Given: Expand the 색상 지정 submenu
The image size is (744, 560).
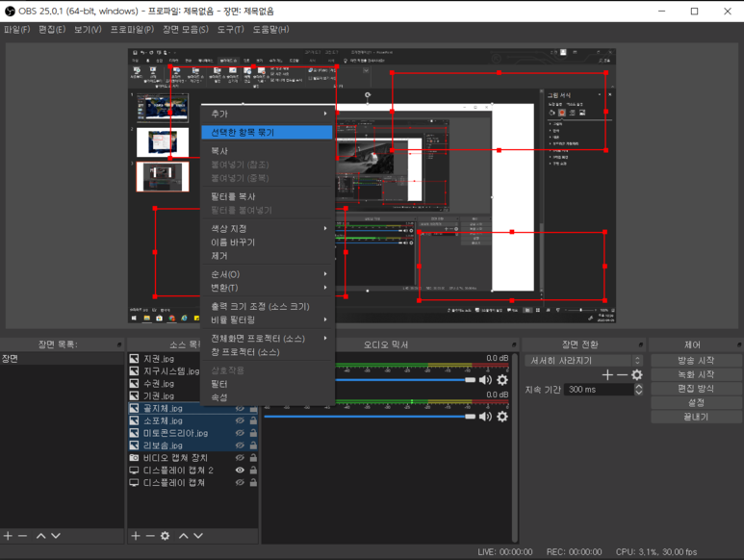Looking at the screenshot, I should coord(269,229).
